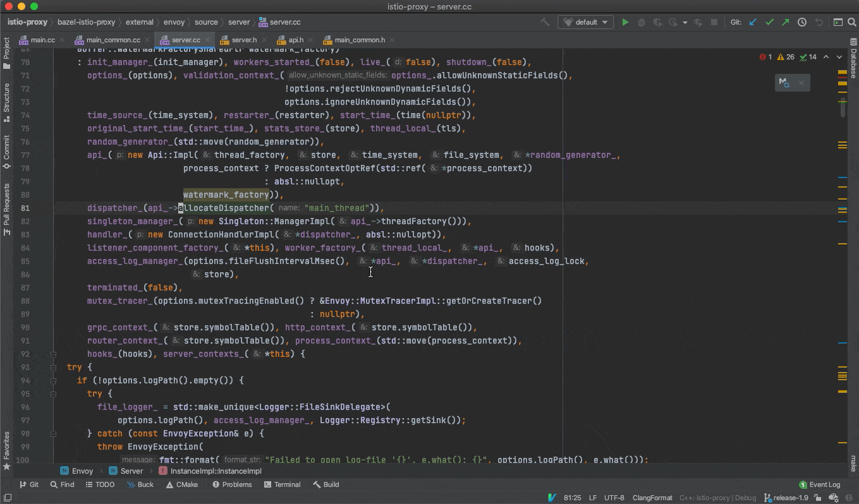Screen dimensions: 859x504
Task: Run the default configuration with green play button
Action: 625,22
